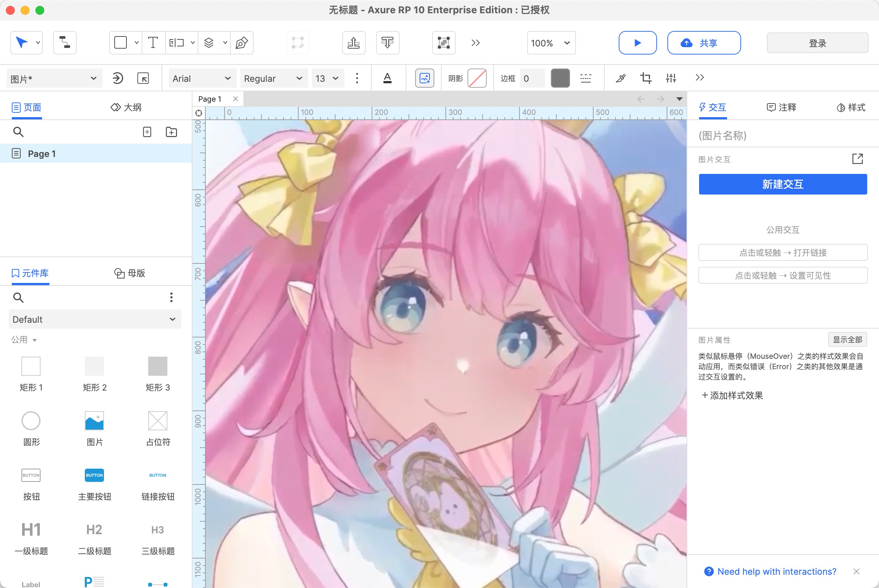Click the preview play button
The height and width of the screenshot is (588, 879).
pos(637,43)
